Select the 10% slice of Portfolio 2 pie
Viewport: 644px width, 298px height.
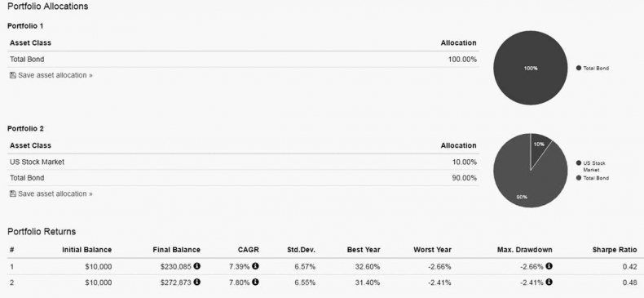(x=539, y=147)
